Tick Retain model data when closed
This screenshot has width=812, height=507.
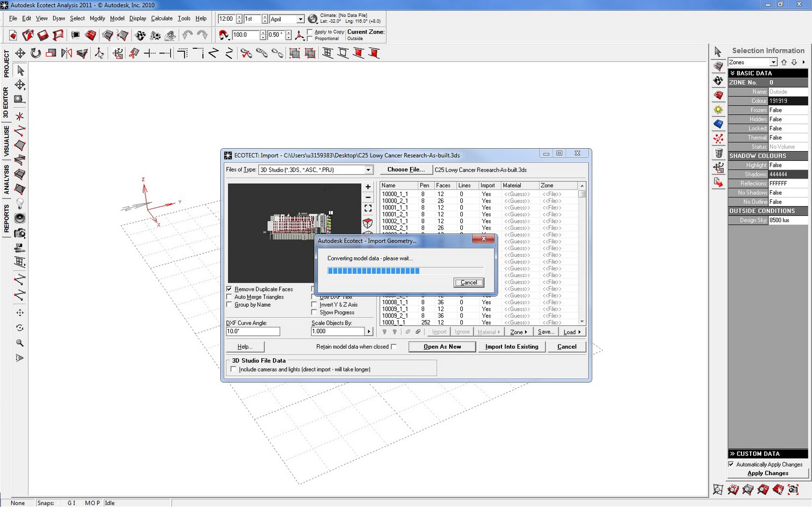(394, 347)
